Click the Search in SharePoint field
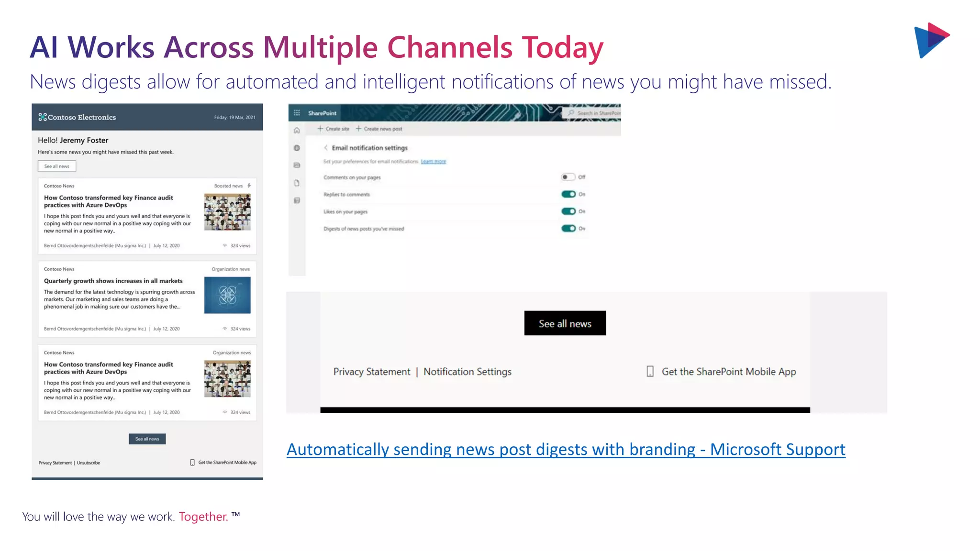This screenshot has width=980, height=551. click(592, 113)
